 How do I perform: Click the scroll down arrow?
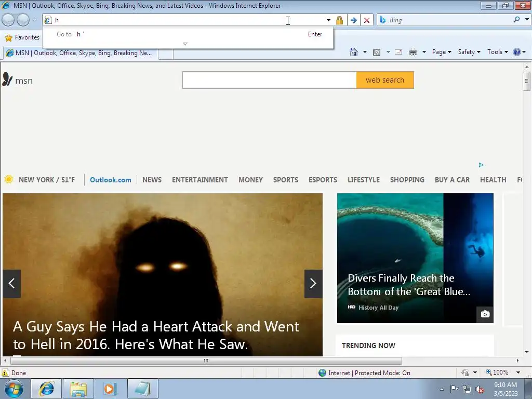[x=527, y=352]
